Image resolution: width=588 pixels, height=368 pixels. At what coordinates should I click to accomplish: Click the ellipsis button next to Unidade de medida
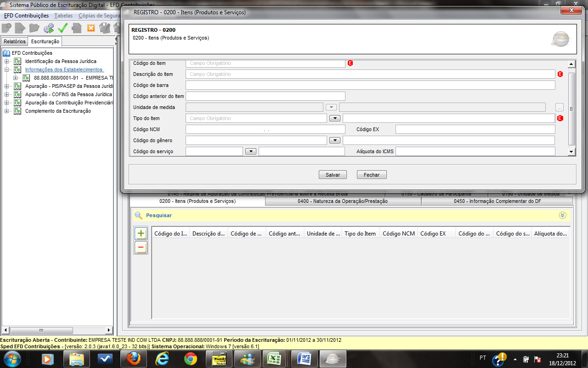[559, 107]
